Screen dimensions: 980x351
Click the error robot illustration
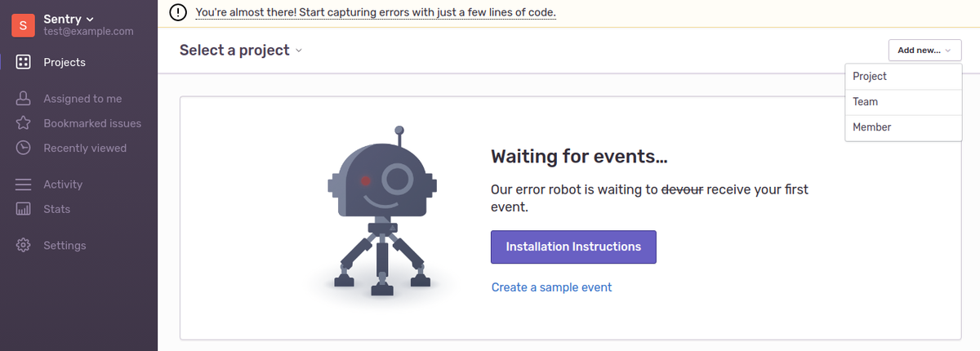click(381, 211)
